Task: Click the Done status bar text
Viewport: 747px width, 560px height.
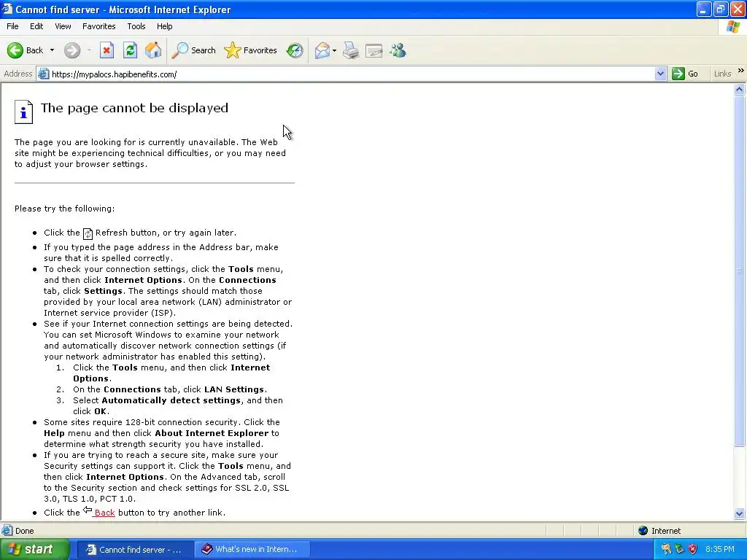Action: point(24,531)
